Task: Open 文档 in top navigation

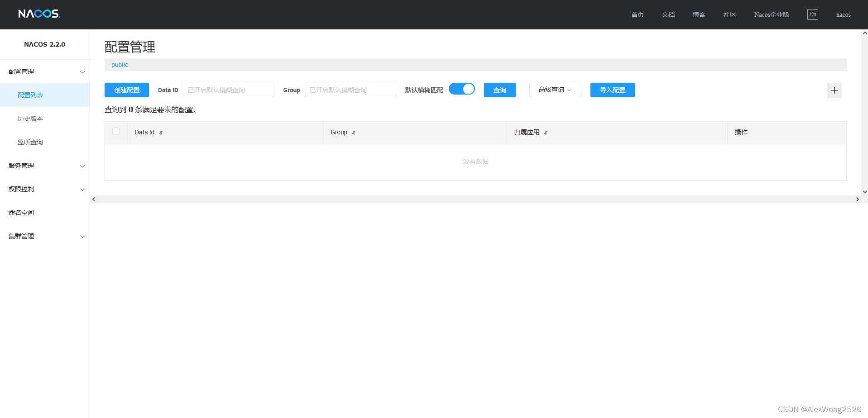Action: [x=668, y=14]
